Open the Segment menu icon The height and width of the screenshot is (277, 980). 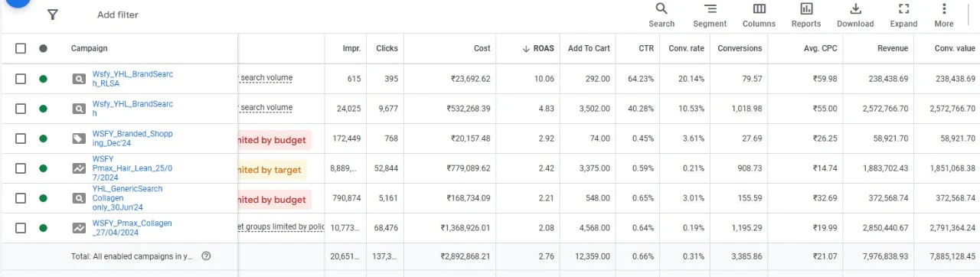pos(710,9)
